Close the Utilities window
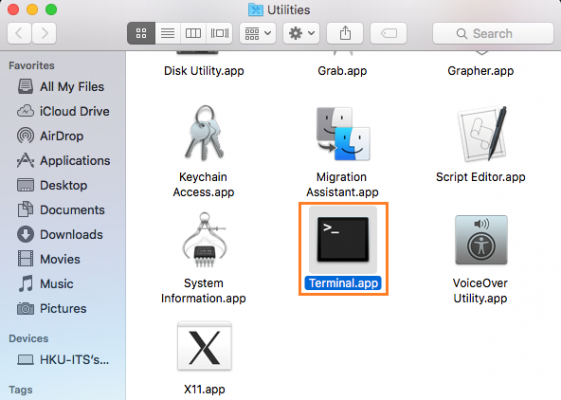561x400 pixels. coord(13,10)
